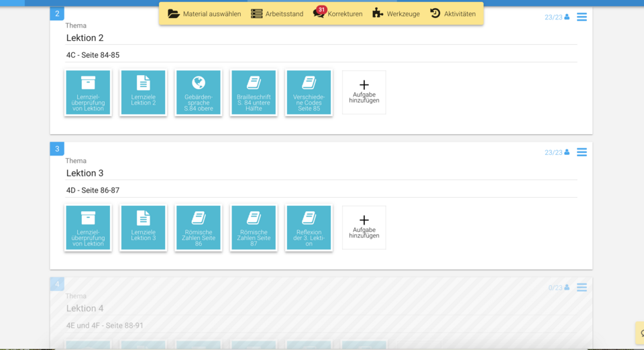This screenshot has height=350, width=644.
Task: Edit the topic title Lektion 4
Action: coord(321,308)
